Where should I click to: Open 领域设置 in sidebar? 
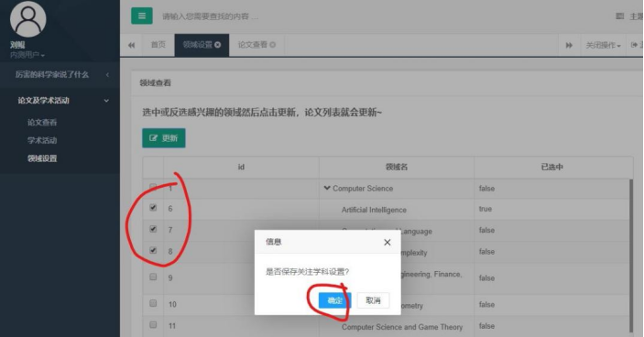point(42,158)
